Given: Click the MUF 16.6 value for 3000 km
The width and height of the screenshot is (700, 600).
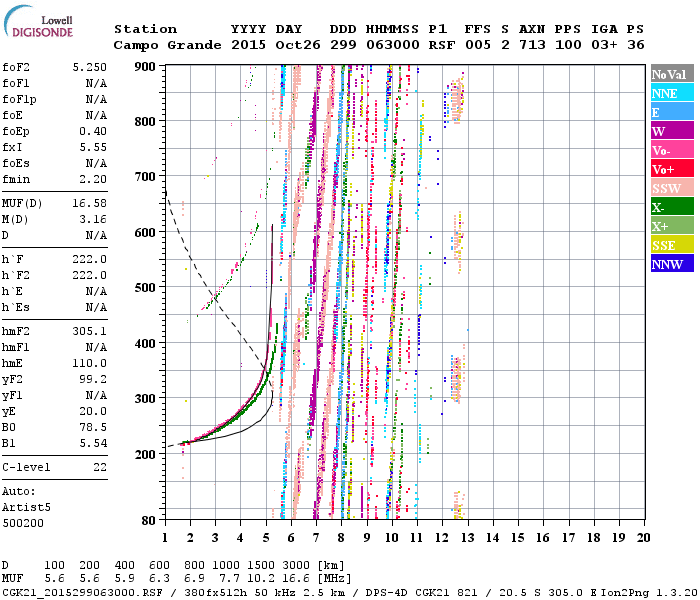Looking at the screenshot, I should click(x=295, y=579).
